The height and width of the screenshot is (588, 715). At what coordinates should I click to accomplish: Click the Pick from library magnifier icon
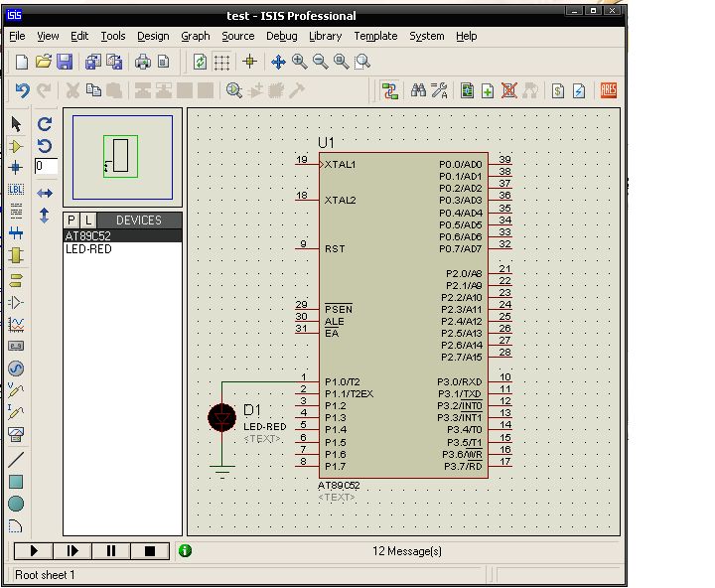click(x=234, y=90)
